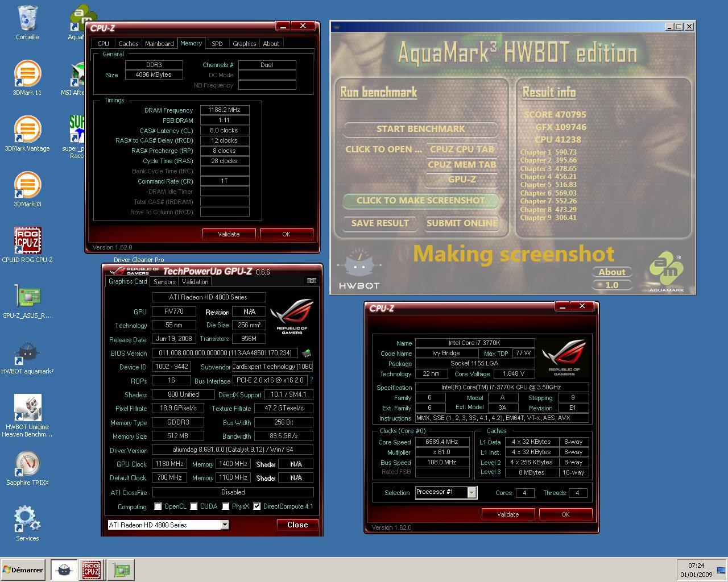Click the DRAM Frequency 1188.2 MHz field
The image size is (728, 582).
click(x=225, y=110)
